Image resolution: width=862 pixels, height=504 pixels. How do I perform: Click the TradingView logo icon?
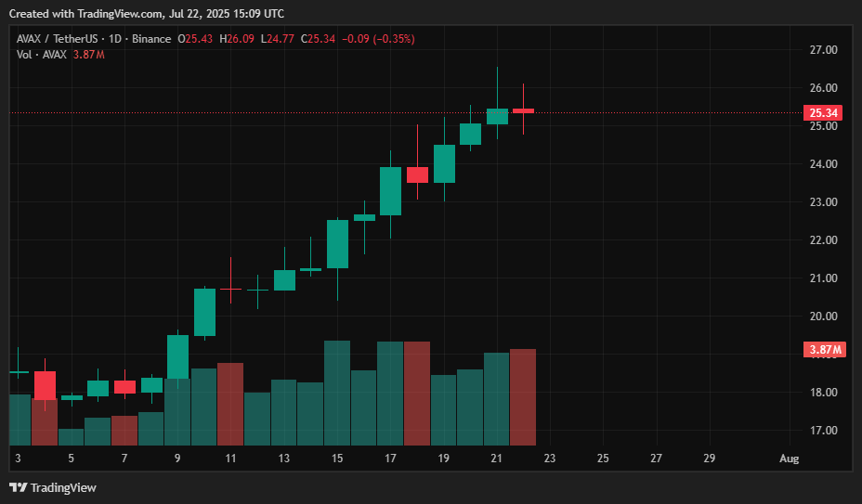pyautogui.click(x=18, y=487)
